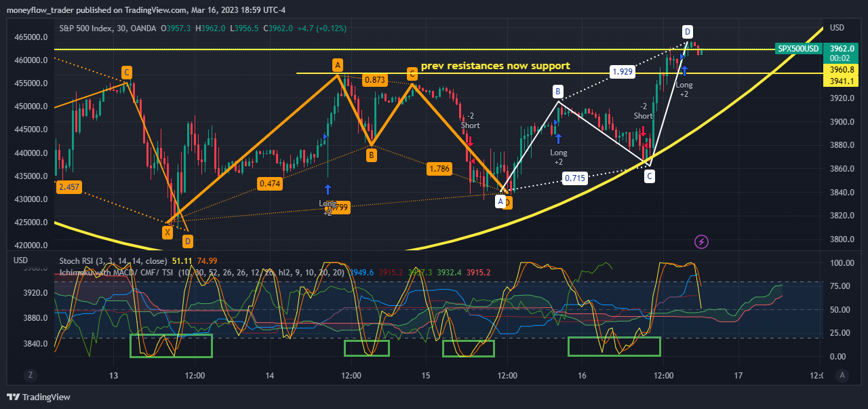This screenshot has width=868, height=409.
Task: Click the 17 date on time axis
Action: [738, 375]
